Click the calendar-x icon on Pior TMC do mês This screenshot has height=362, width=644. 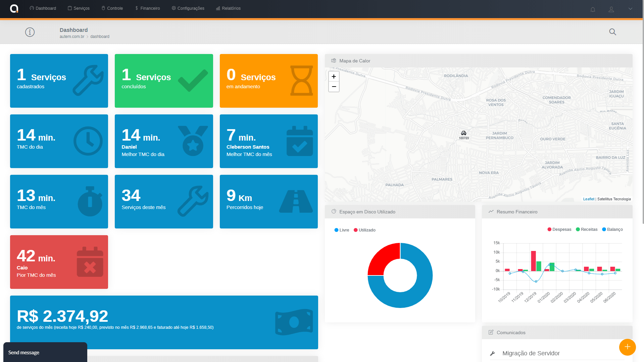coord(90,262)
